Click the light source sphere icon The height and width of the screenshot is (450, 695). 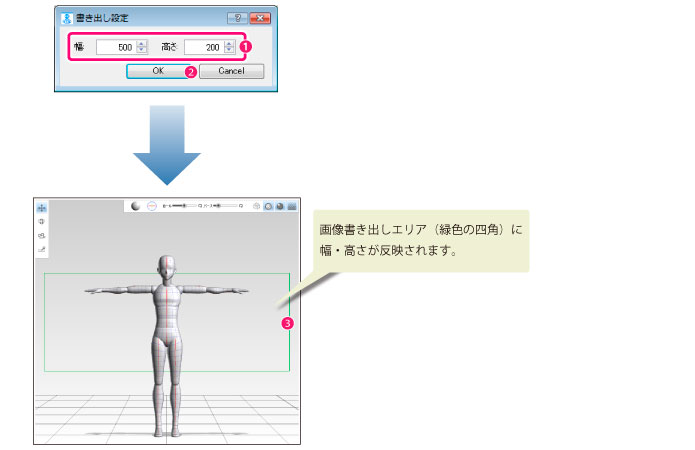pyautogui.click(x=136, y=206)
